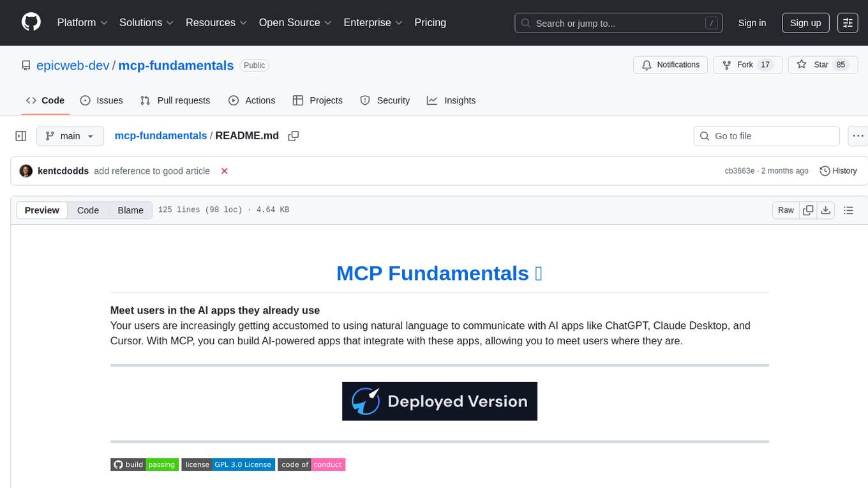
Task: Switch to the Code tab
Action: (45, 100)
